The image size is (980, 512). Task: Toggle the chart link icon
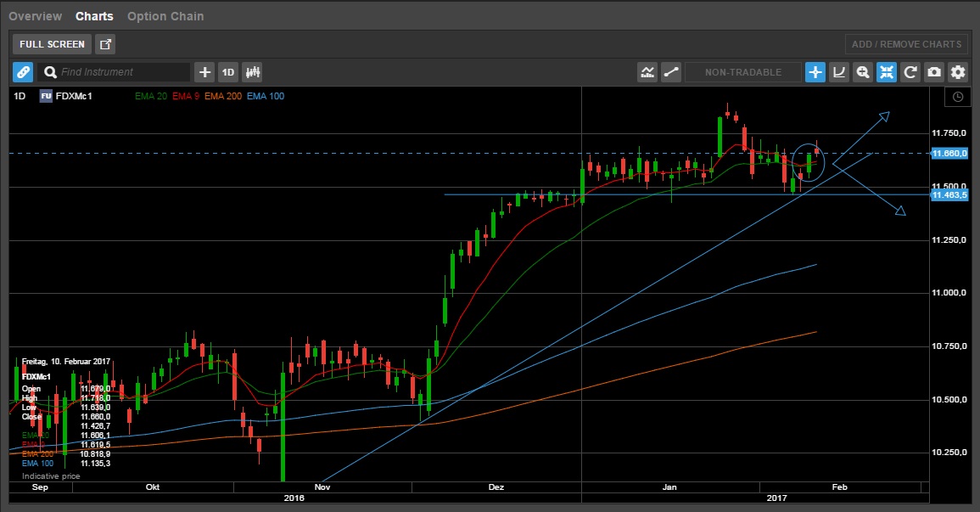point(23,72)
